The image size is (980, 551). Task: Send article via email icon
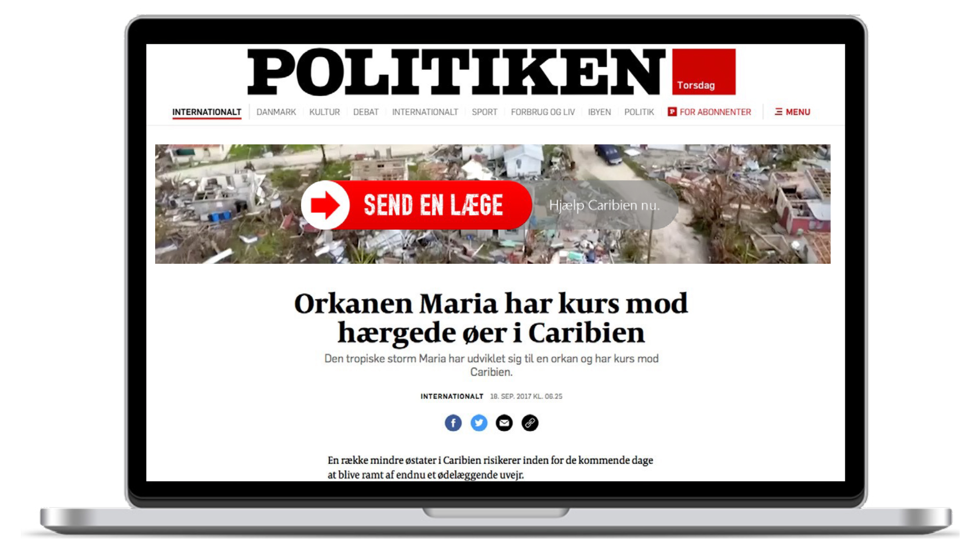pos(504,423)
